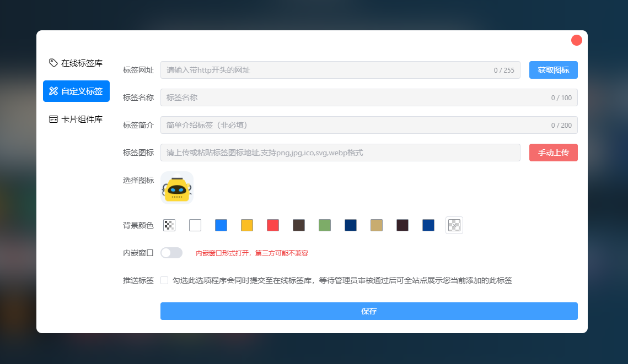Toggle the 内嵌窗口 switch
The image size is (628, 364).
pos(171,253)
